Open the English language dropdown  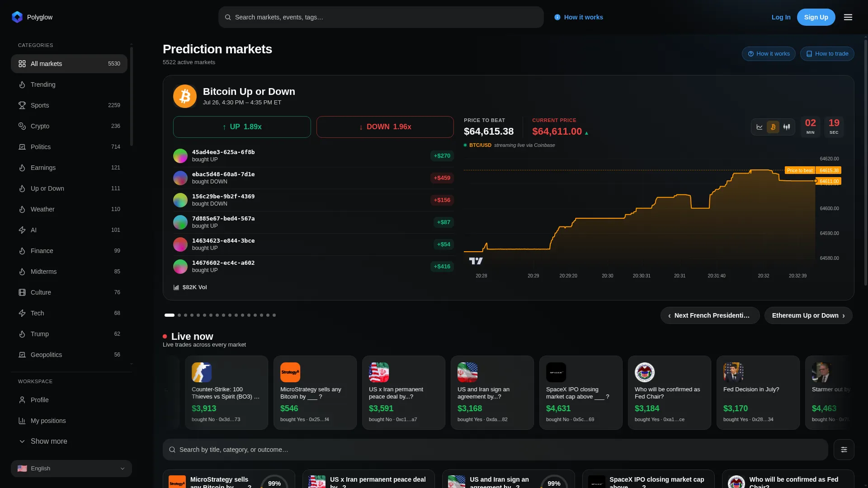(x=71, y=469)
